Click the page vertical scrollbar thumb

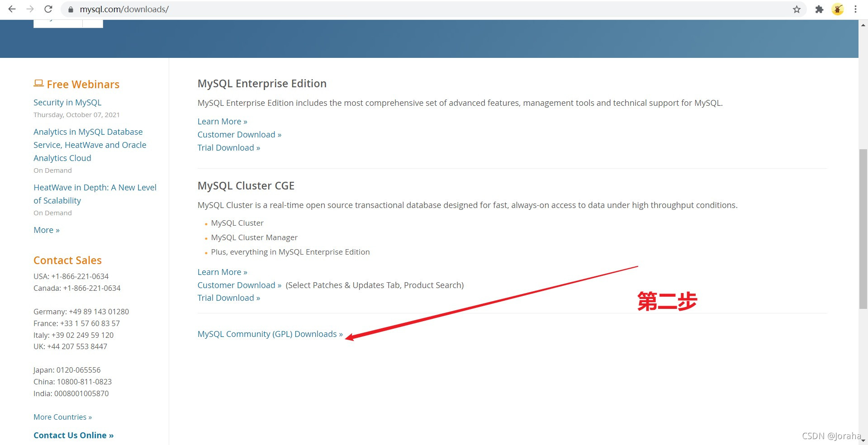[x=863, y=229]
